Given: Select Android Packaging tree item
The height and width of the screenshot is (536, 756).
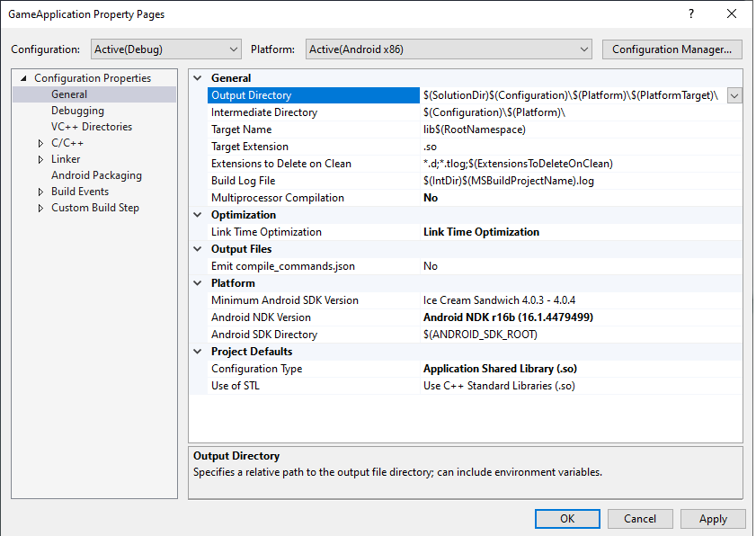Looking at the screenshot, I should (96, 175).
